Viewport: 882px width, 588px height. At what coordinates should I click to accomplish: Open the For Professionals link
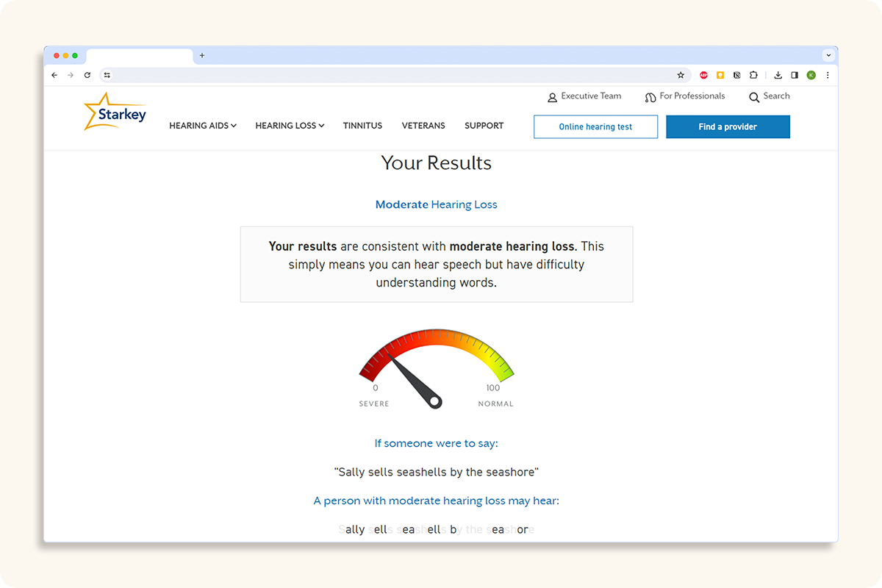(x=692, y=96)
